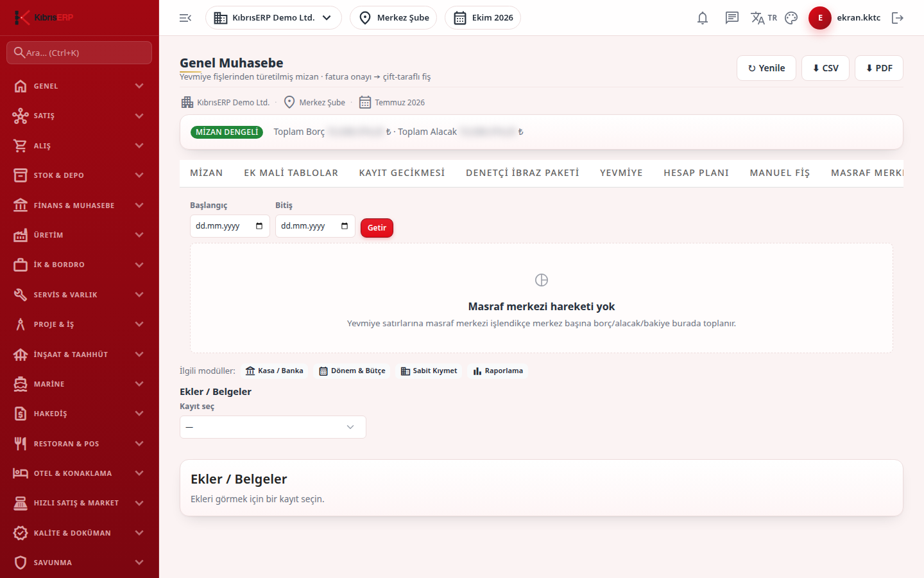
Task: Open the user avatar E
Action: point(820,18)
